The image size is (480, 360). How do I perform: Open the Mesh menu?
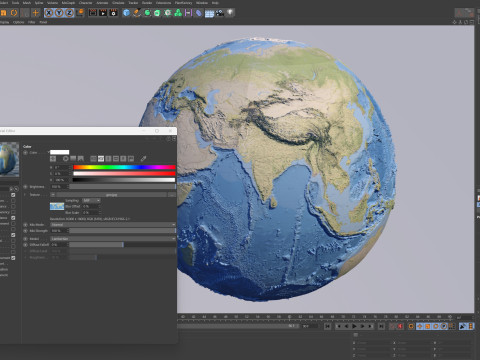27,3
